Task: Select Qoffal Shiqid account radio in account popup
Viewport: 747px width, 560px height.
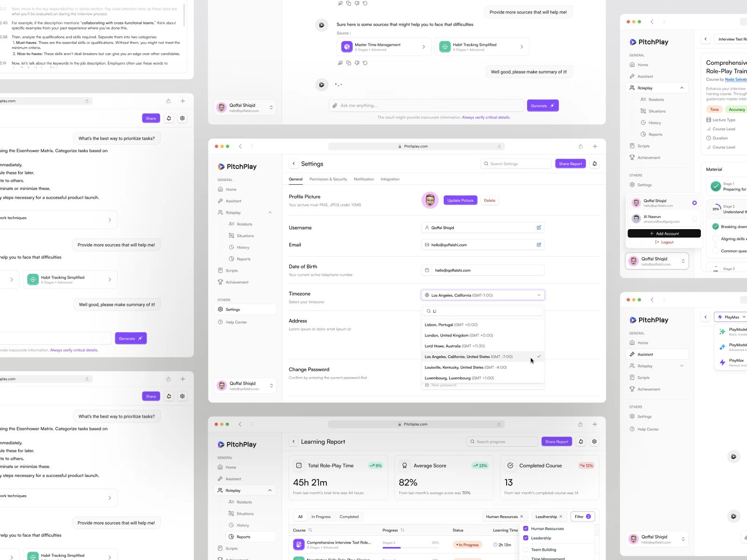Action: [694, 203]
